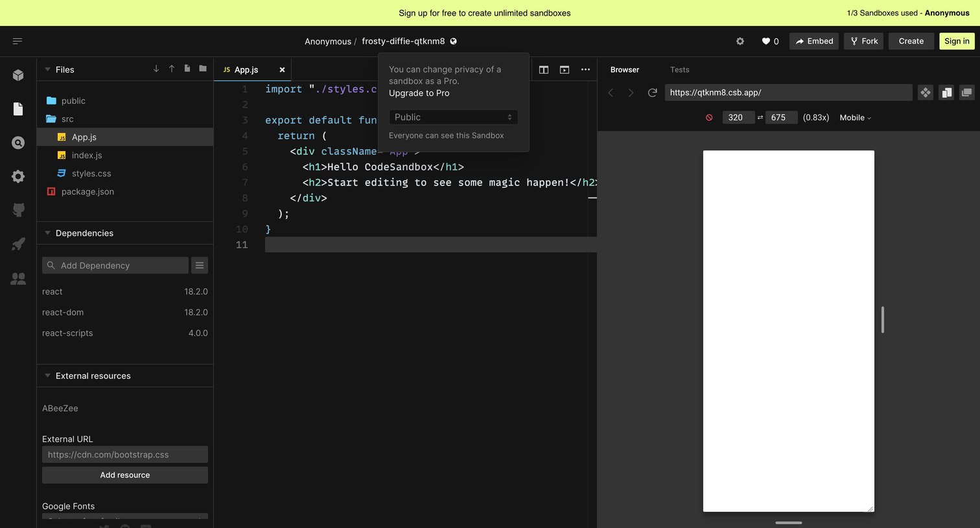Create a new file in Files header
Viewport: 980px width, 528px height.
(187, 69)
